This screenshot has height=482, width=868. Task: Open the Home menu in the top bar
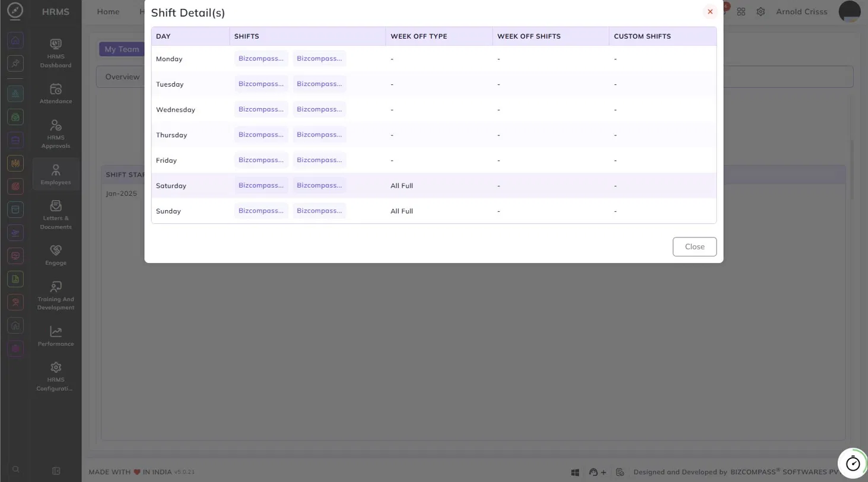(108, 11)
